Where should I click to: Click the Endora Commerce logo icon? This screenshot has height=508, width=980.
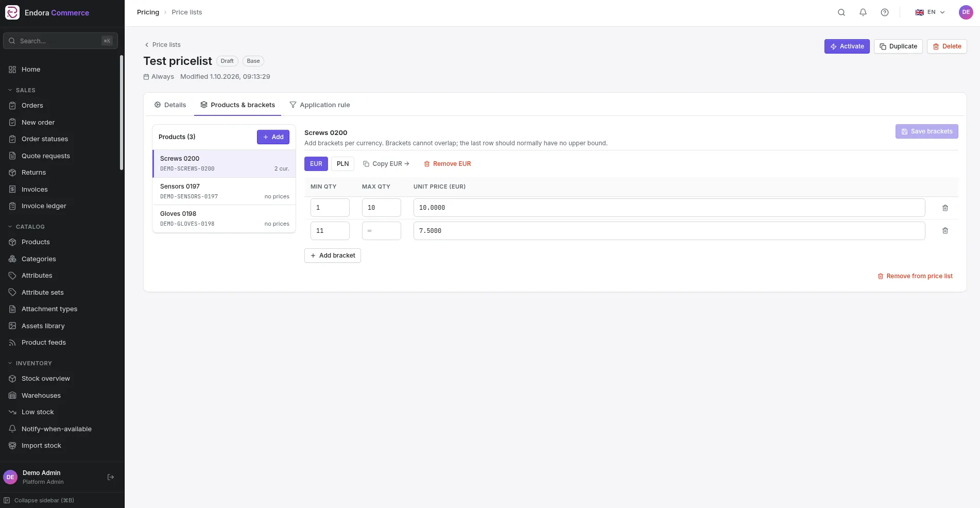(12, 12)
